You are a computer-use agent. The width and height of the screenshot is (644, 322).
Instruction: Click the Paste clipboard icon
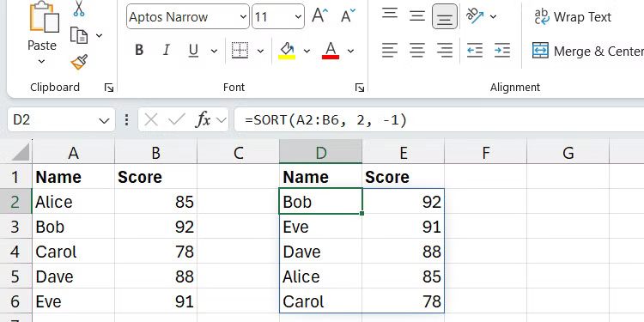coord(45,16)
